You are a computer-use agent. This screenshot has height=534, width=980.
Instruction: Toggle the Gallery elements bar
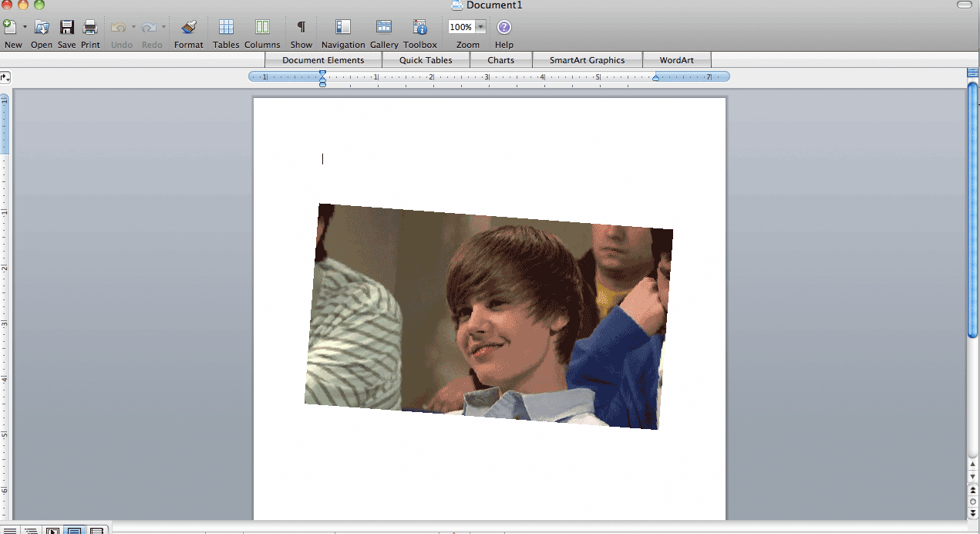pos(384,28)
